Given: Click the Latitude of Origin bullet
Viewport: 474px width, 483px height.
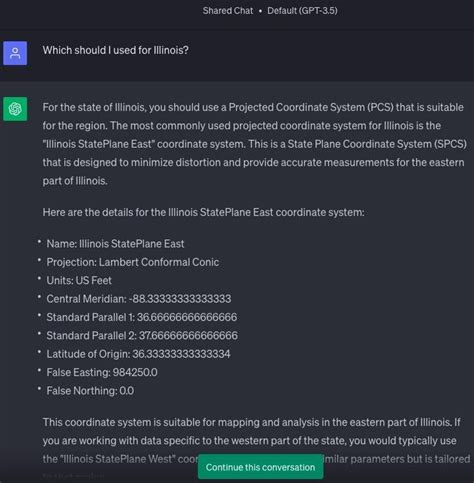Looking at the screenshot, I should pos(138,354).
